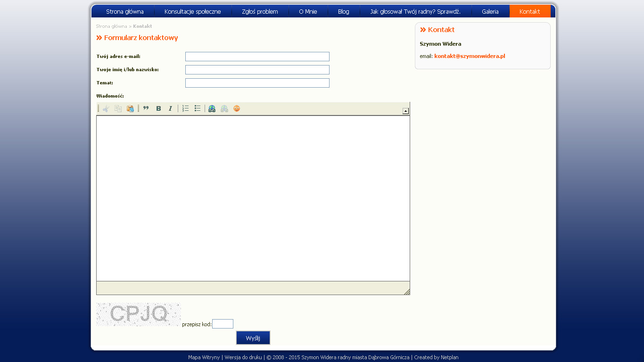This screenshot has width=644, height=362.
Task: Select the Unlink icon in editor toolbar
Action: [224, 108]
